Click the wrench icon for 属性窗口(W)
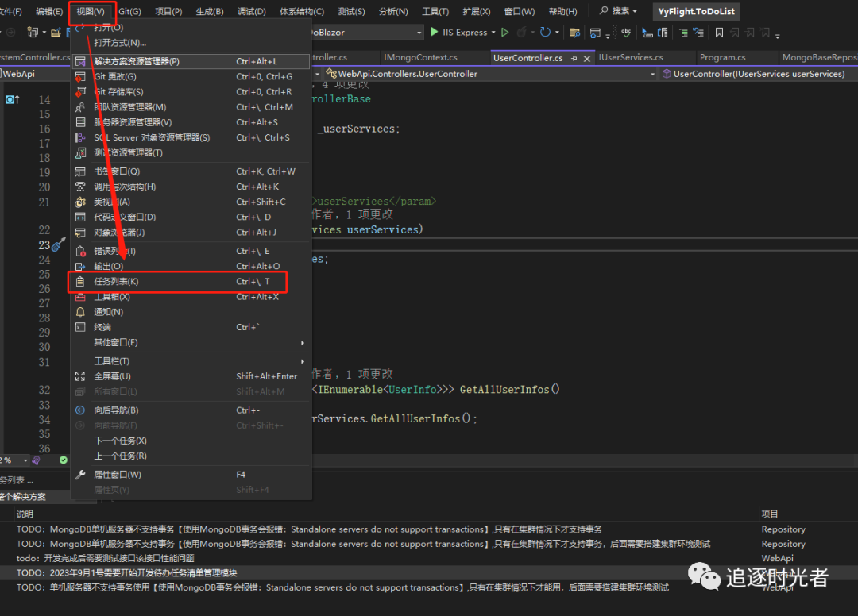Screen dimensions: 858x616 pos(80,475)
